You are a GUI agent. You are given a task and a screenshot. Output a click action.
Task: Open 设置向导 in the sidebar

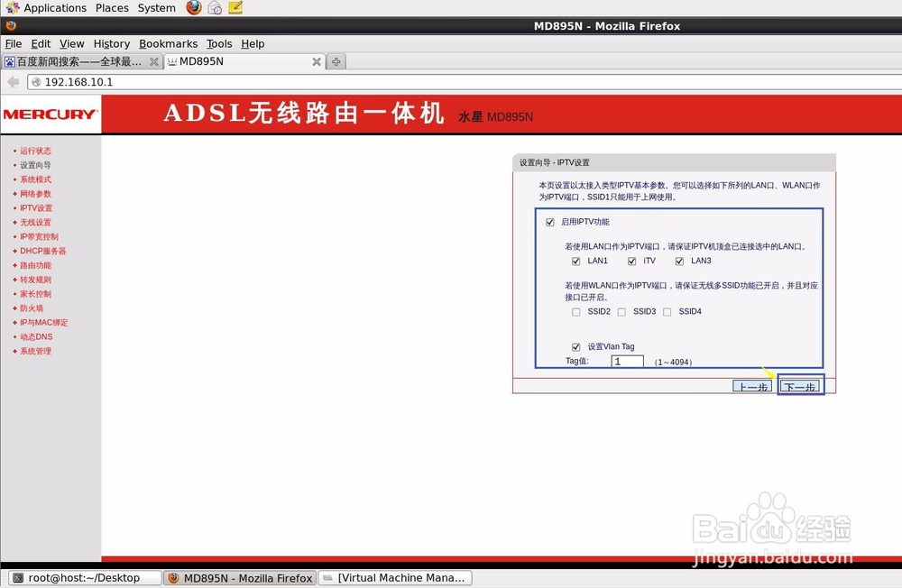pyautogui.click(x=35, y=165)
